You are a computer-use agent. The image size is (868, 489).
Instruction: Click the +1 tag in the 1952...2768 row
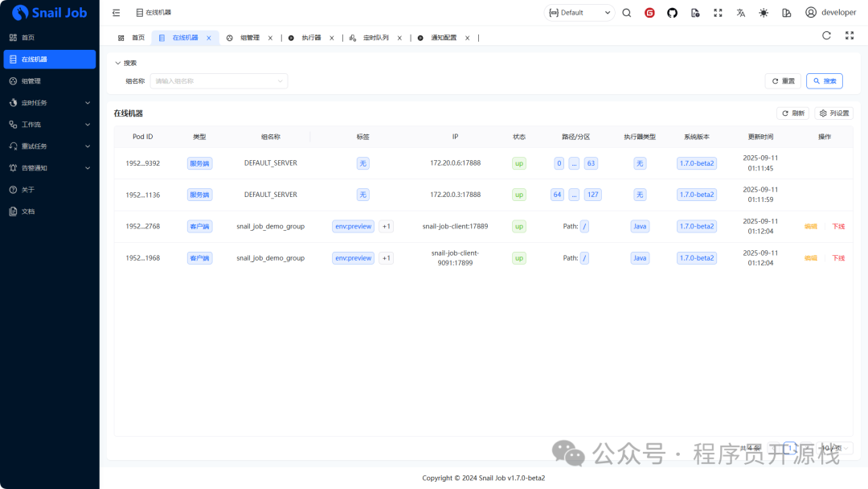pyautogui.click(x=387, y=227)
